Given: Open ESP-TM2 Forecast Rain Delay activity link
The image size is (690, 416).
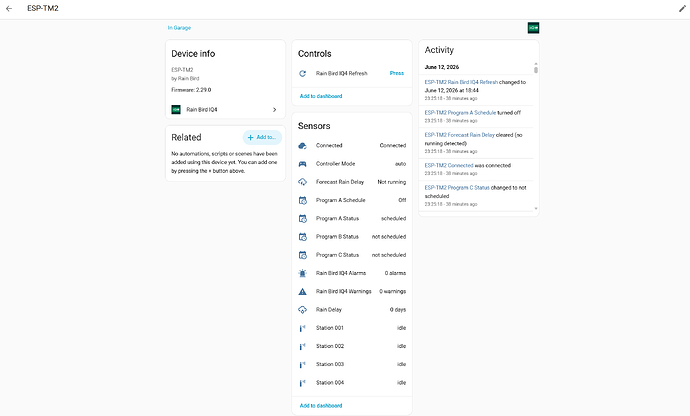Looking at the screenshot, I should click(x=459, y=135).
